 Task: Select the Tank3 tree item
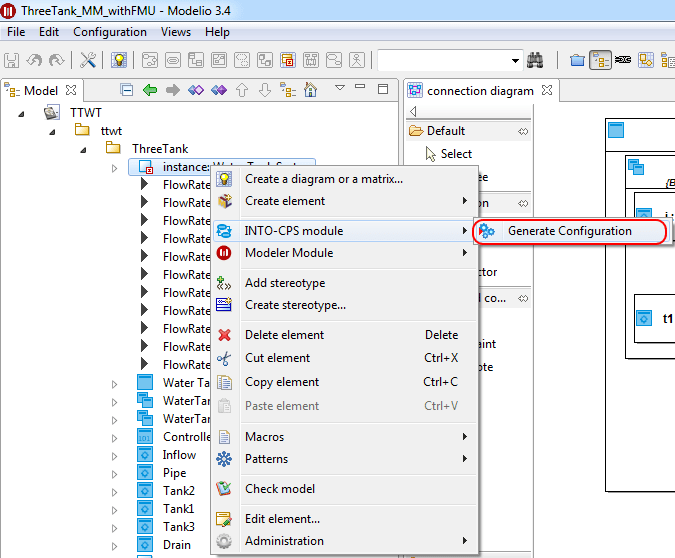(178, 527)
